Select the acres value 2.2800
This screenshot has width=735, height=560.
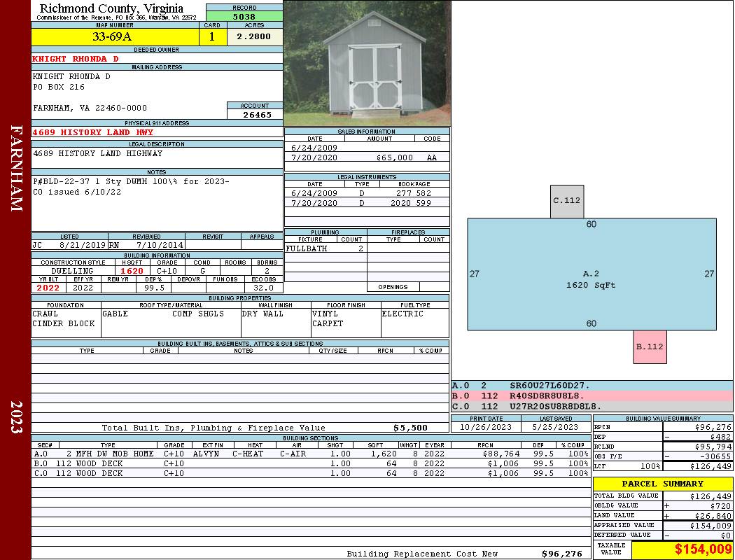click(x=255, y=36)
